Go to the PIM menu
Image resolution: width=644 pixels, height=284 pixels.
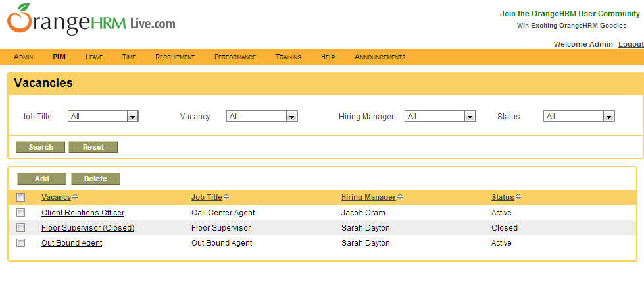(59, 57)
